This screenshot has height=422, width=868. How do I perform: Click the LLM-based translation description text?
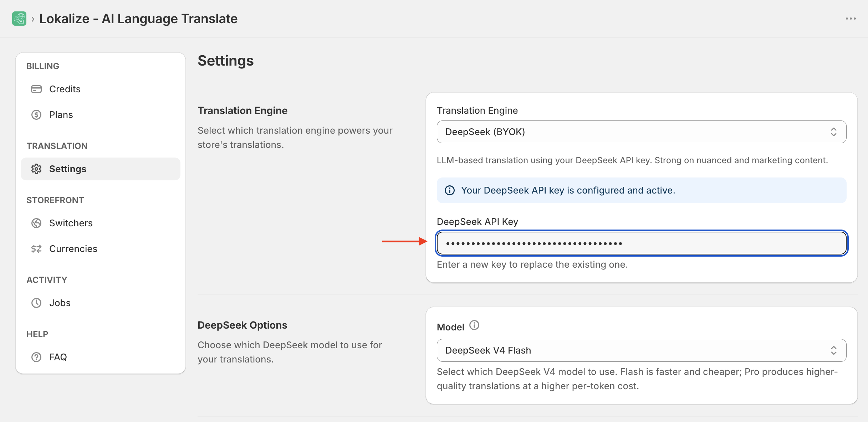tap(632, 160)
